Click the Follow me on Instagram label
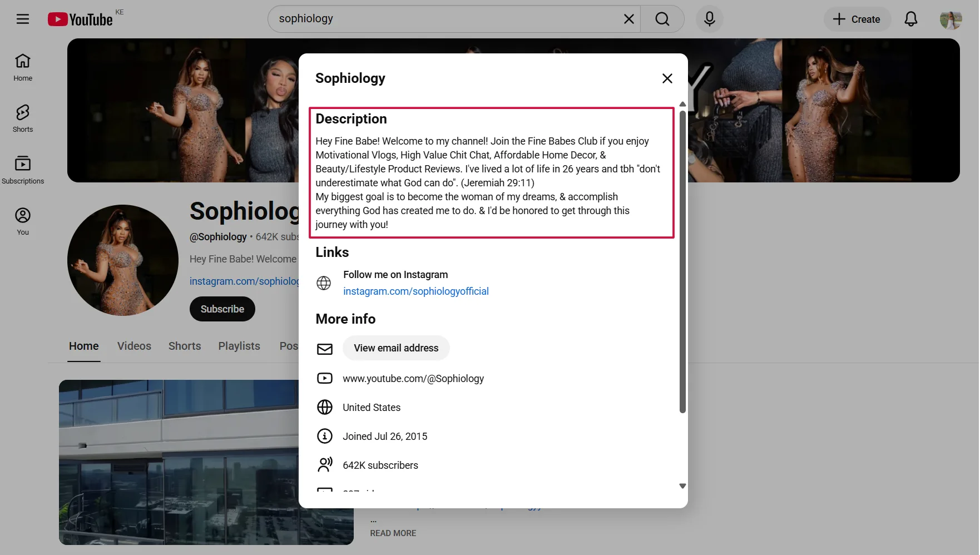 click(x=395, y=275)
